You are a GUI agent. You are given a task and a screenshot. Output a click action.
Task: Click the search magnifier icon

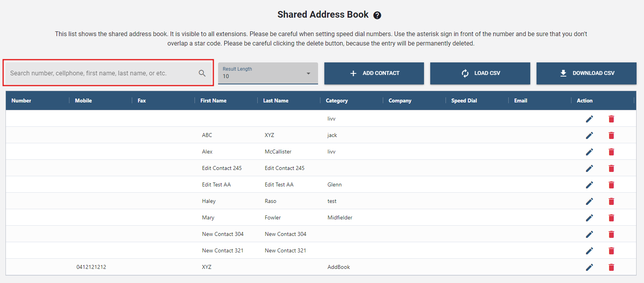tap(202, 73)
